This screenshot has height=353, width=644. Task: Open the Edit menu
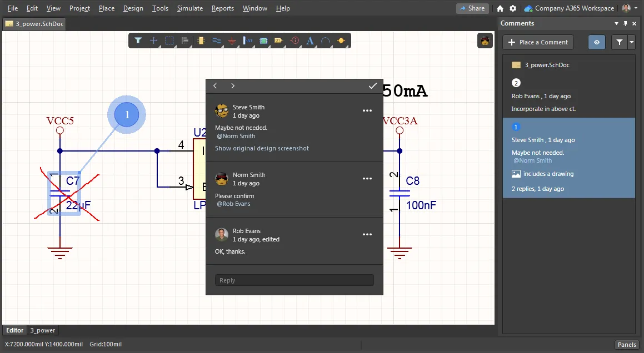pos(32,8)
